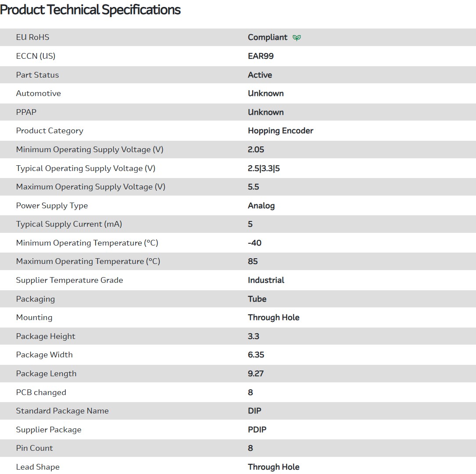Image resolution: width=476 pixels, height=474 pixels.
Task: Click the Part Status Active value
Action: coord(260,75)
